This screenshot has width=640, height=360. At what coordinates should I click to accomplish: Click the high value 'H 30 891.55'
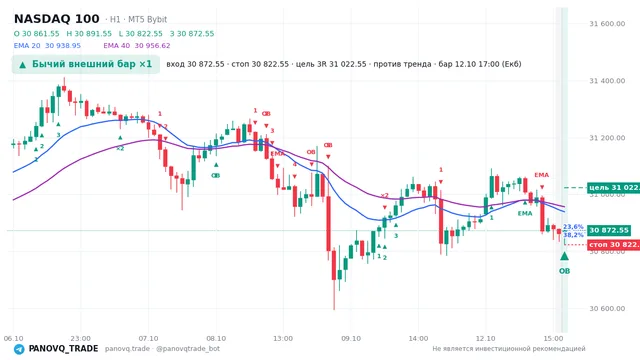point(89,33)
